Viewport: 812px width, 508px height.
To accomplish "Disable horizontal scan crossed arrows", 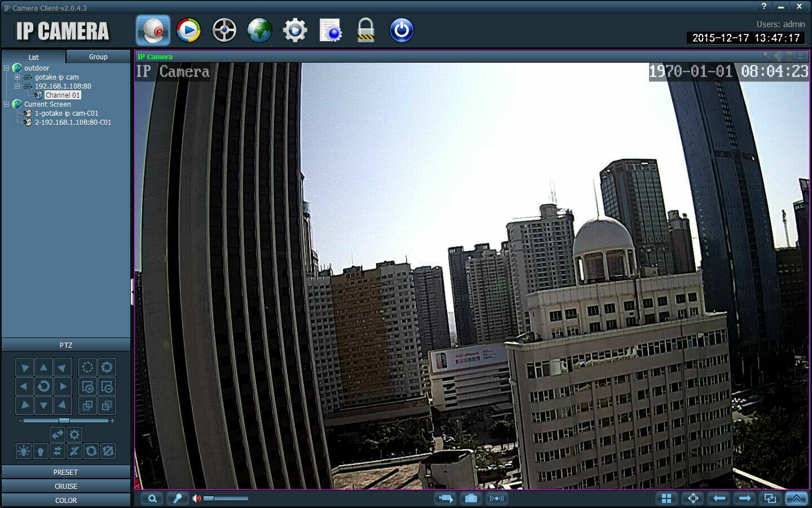I will point(74,451).
